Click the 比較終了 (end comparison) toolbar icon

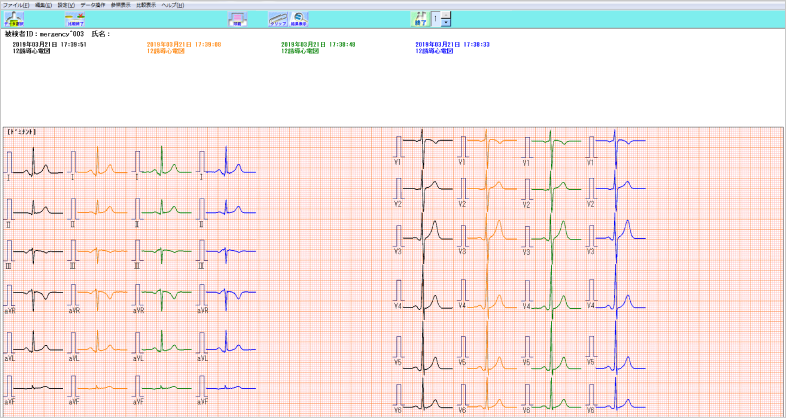click(75, 19)
